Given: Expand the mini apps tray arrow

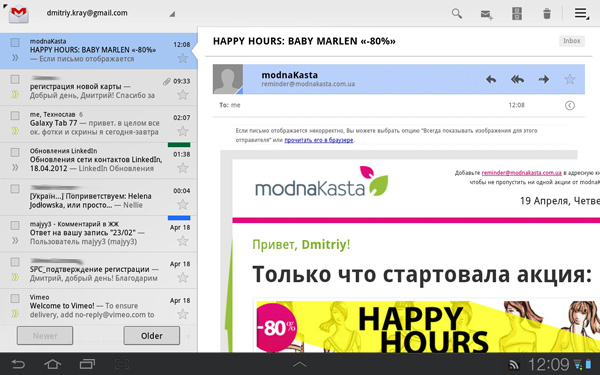Looking at the screenshot, I should click(300, 364).
